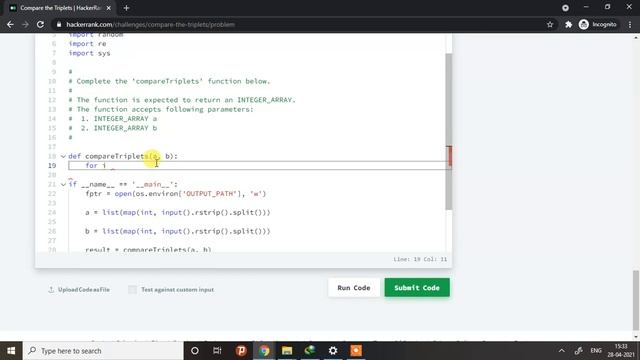Click the code editor vertical scrollbar
640x360 pixels.
pos(449,131)
